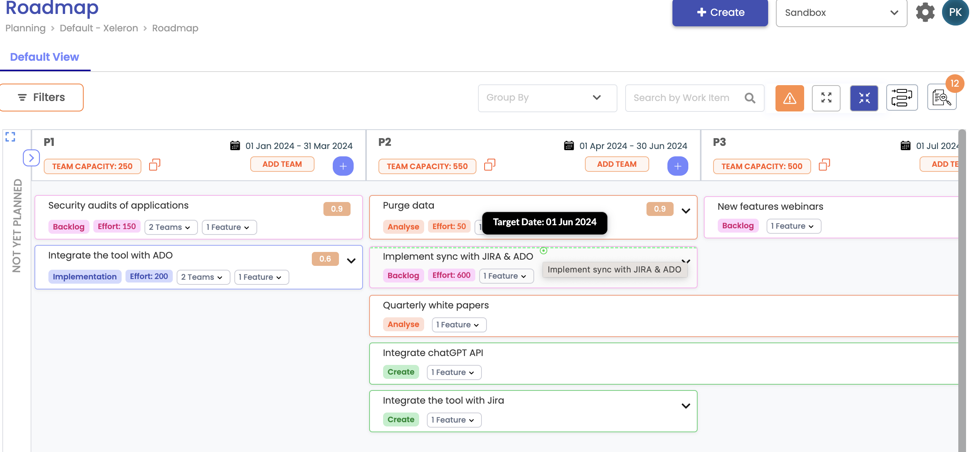Expand 2 Teams dropdown on Security audits card
The height and width of the screenshot is (452, 980).
click(x=170, y=228)
